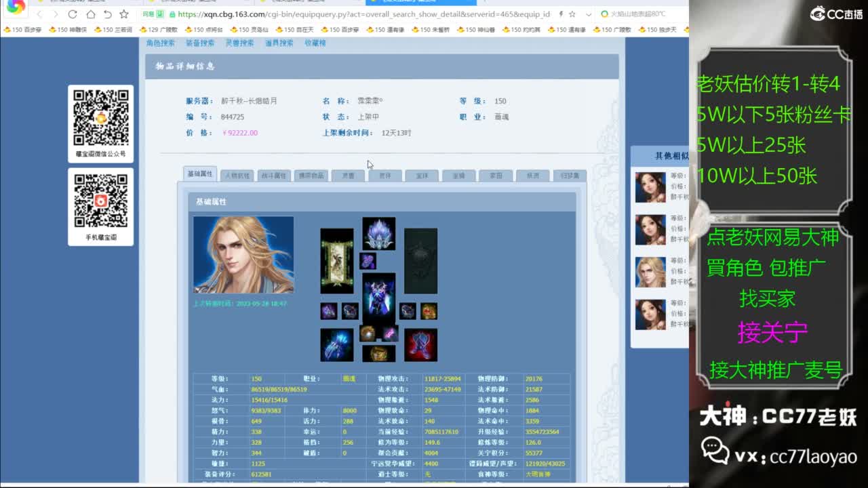This screenshot has height=488, width=868.
Task: Switch to the 战斗属性 tab
Action: (275, 176)
